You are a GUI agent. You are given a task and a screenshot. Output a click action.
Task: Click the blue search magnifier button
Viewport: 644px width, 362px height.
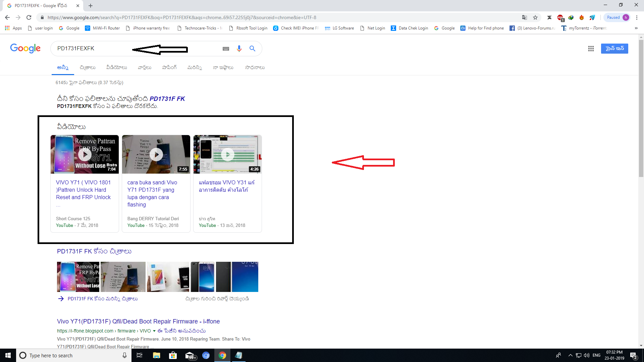253,49
